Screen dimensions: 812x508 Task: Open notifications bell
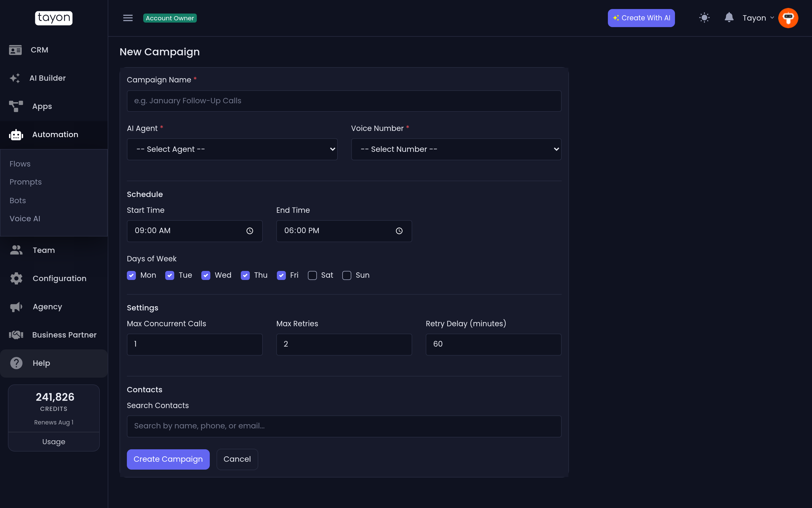point(729,17)
